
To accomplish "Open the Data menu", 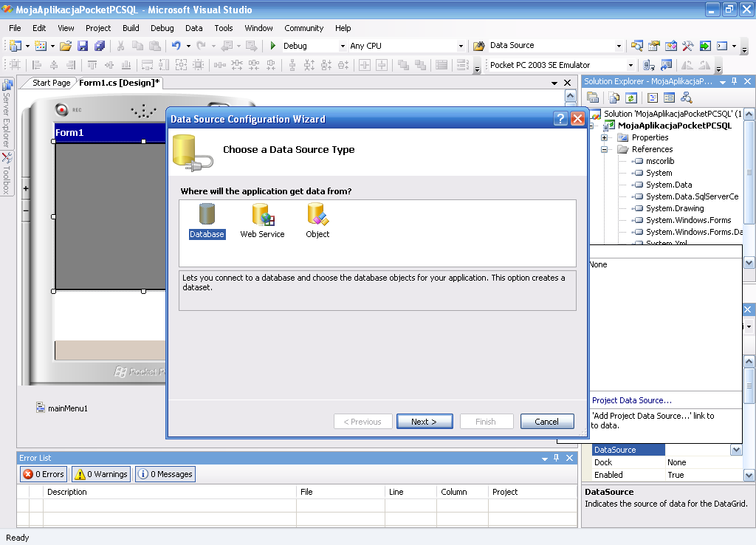I will point(194,28).
